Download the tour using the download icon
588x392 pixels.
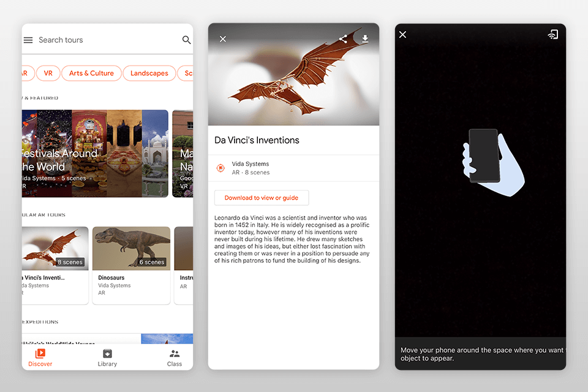point(365,39)
